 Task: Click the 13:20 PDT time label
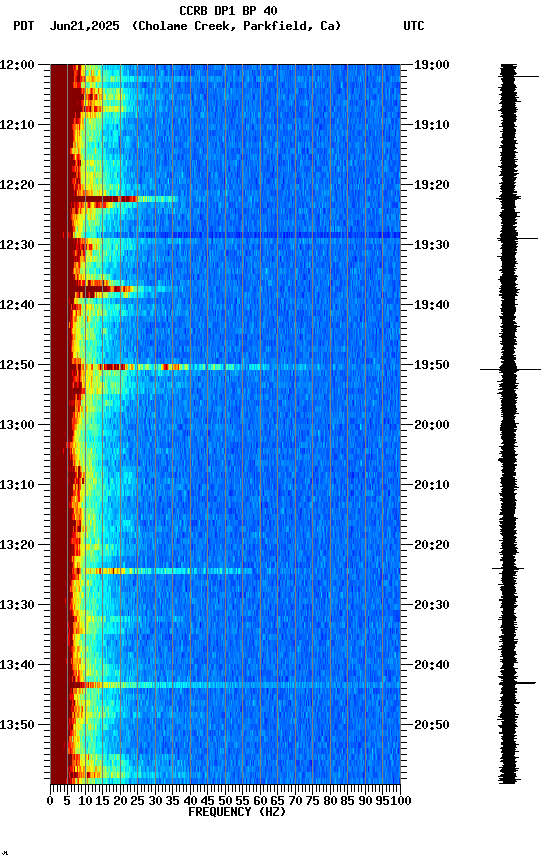(x=17, y=545)
